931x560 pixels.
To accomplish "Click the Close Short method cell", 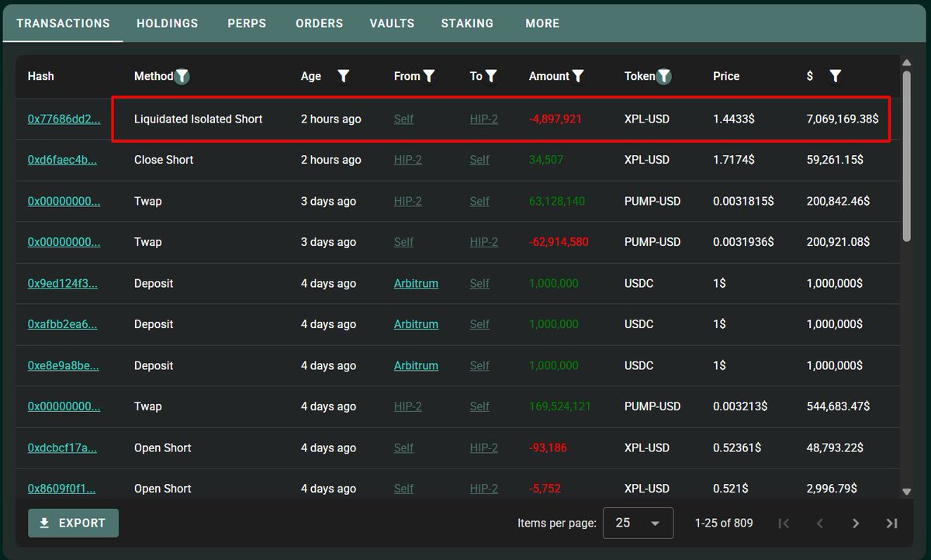I will pos(164,160).
